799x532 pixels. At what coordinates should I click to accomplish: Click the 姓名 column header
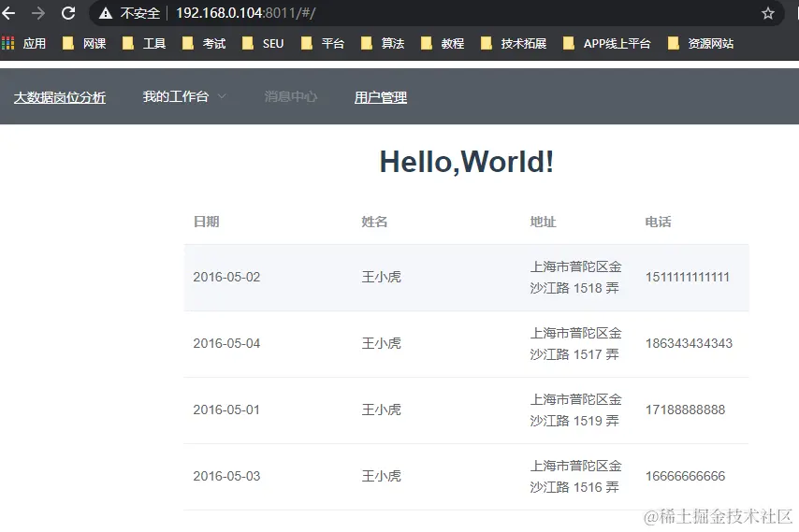tap(374, 222)
